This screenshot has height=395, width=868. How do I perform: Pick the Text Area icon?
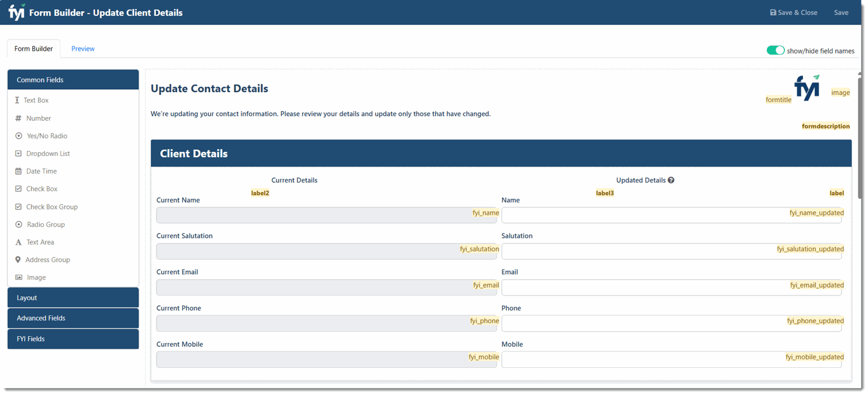point(18,242)
